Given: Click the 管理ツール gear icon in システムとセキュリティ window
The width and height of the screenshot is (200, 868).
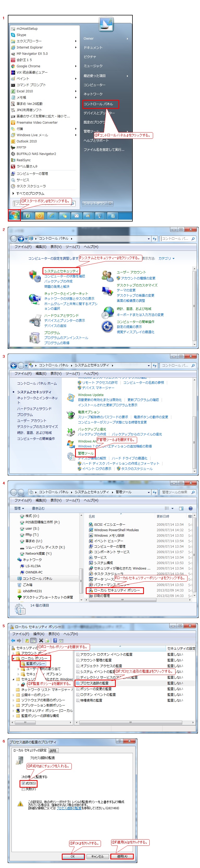Looking at the screenshot, I should 71,456.
